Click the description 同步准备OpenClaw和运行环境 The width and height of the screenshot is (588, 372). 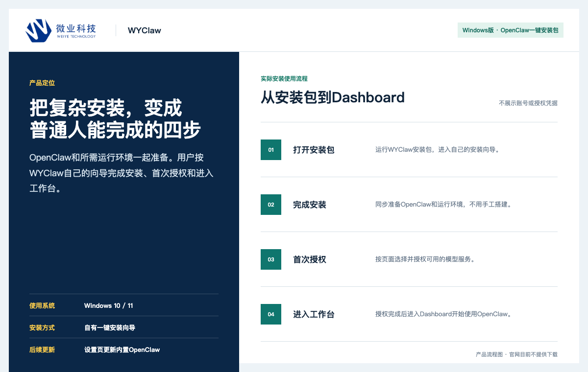(x=443, y=205)
